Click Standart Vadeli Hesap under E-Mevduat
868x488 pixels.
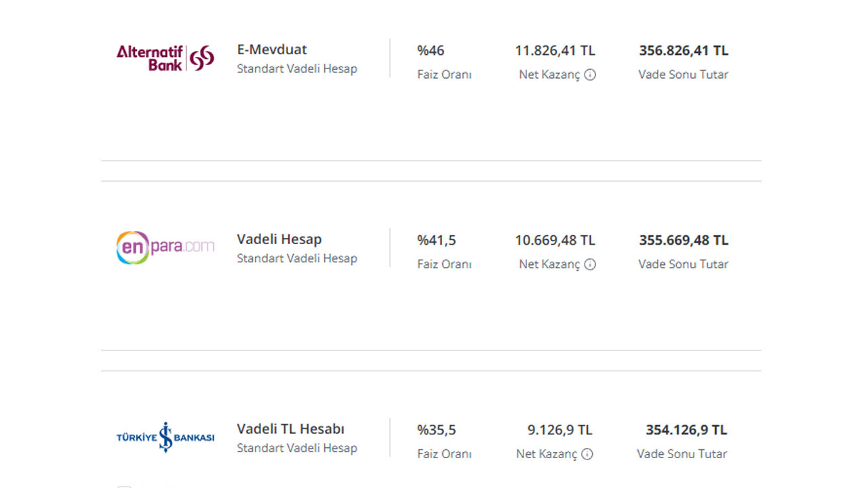pos(297,68)
